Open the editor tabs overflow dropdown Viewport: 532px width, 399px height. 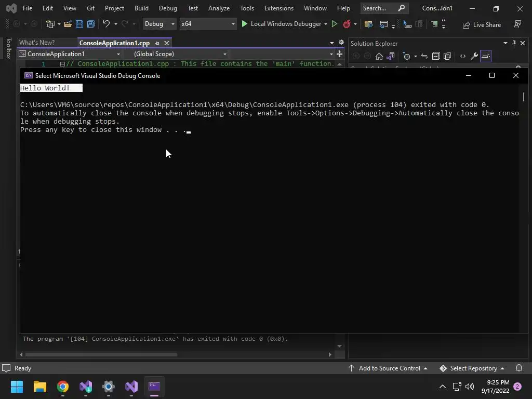332,43
